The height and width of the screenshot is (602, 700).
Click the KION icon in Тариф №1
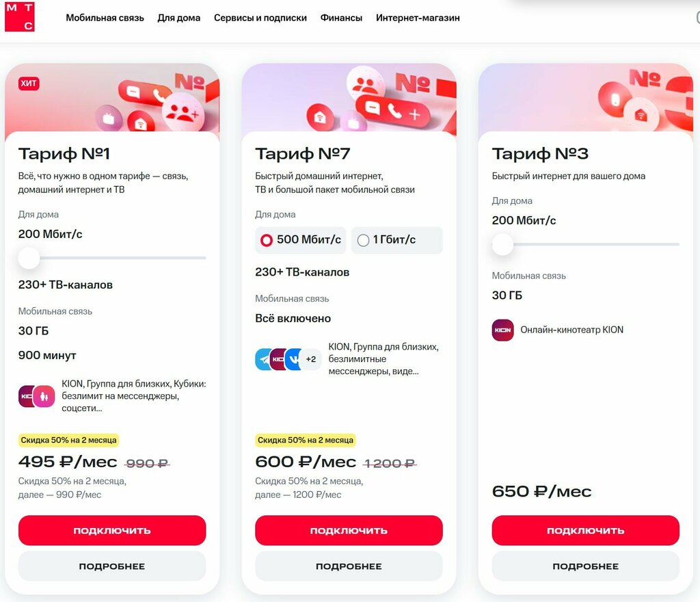(x=27, y=396)
